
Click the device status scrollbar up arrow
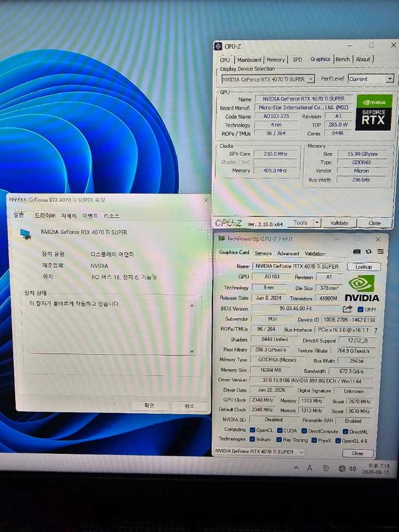click(x=192, y=305)
